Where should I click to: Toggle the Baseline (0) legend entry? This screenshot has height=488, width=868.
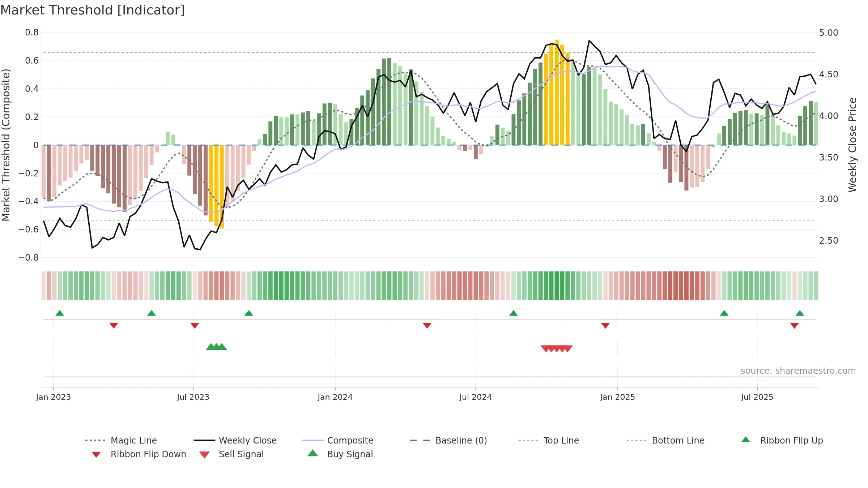click(x=448, y=440)
